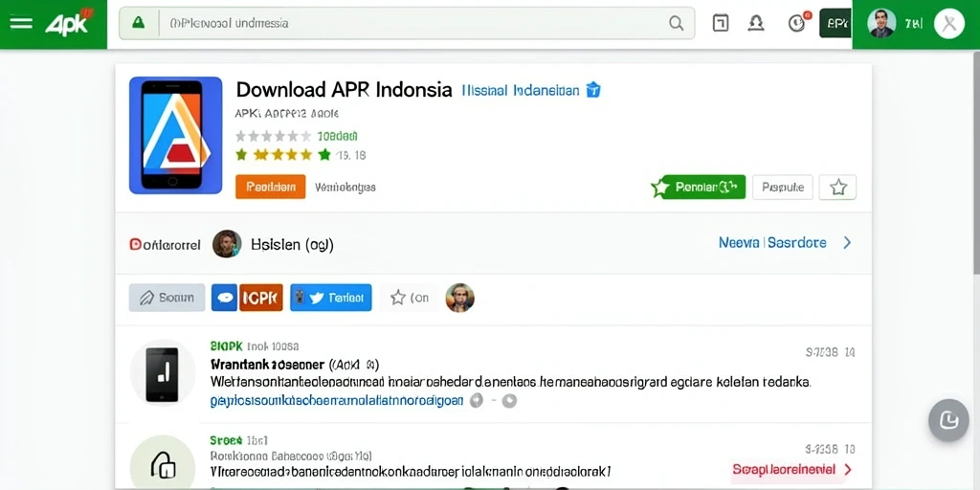The height and width of the screenshot is (490, 980).
Task: Click the lock icon in second list row
Action: (163, 466)
